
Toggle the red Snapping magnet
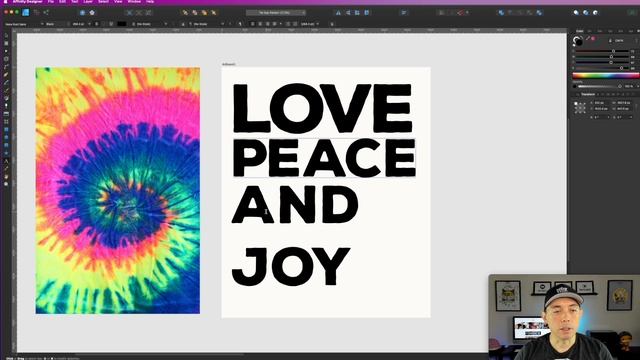(x=460, y=13)
